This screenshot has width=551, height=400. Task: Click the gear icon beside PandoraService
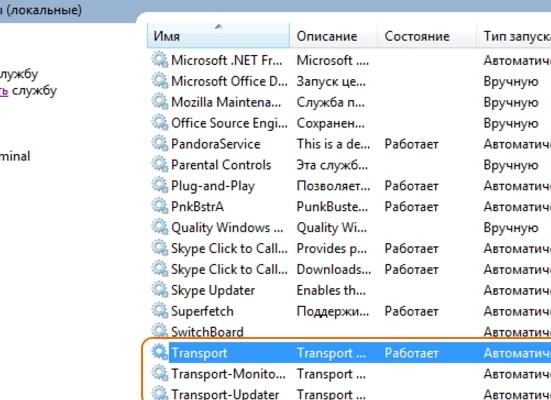tap(160, 144)
